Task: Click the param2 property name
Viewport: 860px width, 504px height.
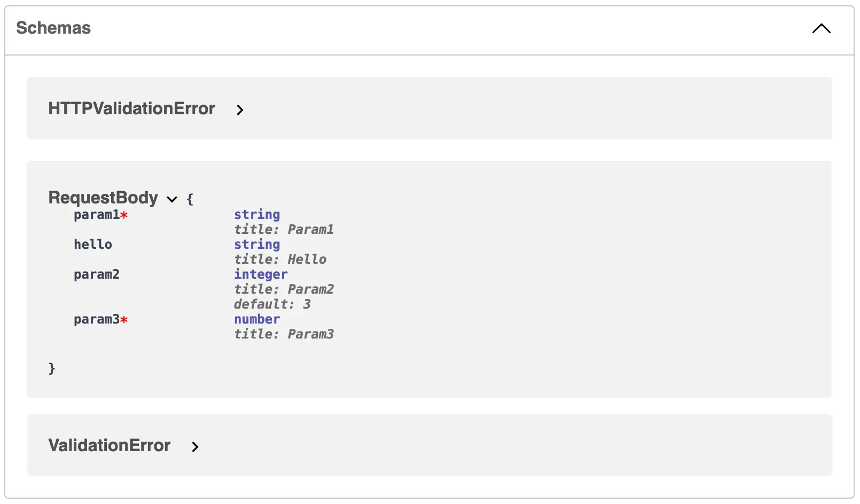Action: [97, 274]
